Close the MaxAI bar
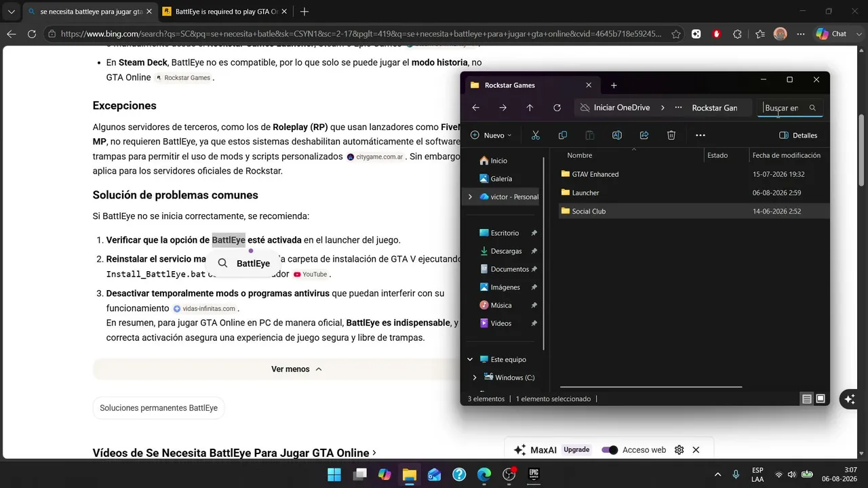This screenshot has height=488, width=868. pos(696,450)
